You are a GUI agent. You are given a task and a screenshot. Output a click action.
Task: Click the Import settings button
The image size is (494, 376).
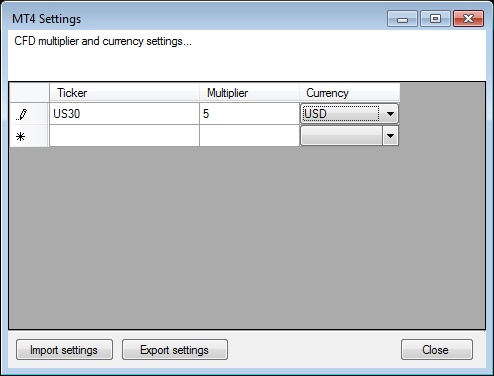click(x=64, y=350)
